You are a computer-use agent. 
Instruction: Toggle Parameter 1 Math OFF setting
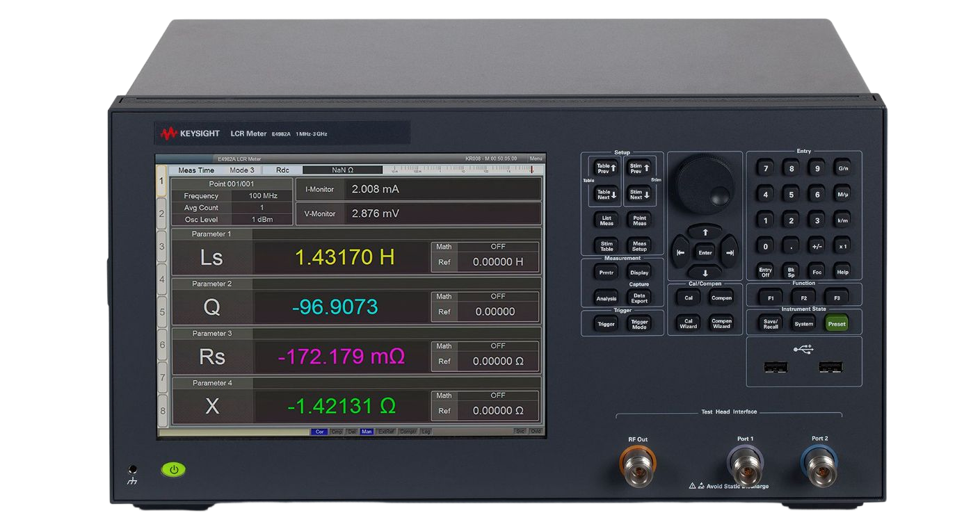(497, 247)
